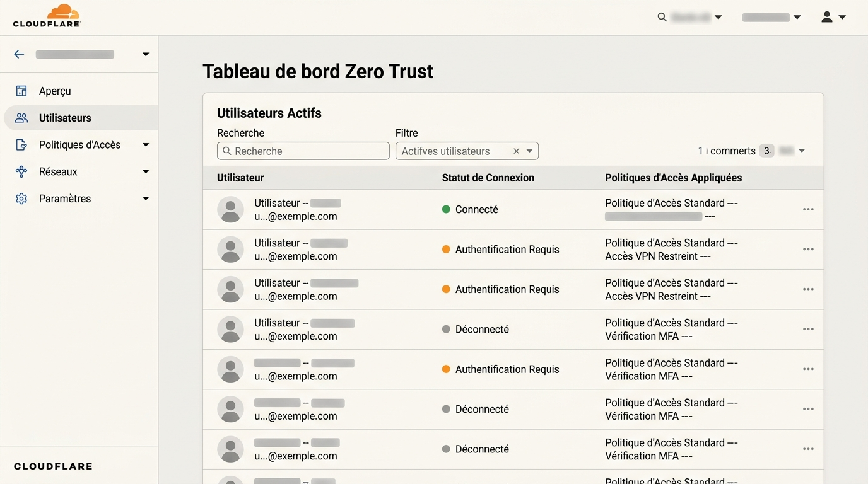This screenshot has height=484, width=868.
Task: Click the Réseaux network nodes icon
Action: coord(21,171)
